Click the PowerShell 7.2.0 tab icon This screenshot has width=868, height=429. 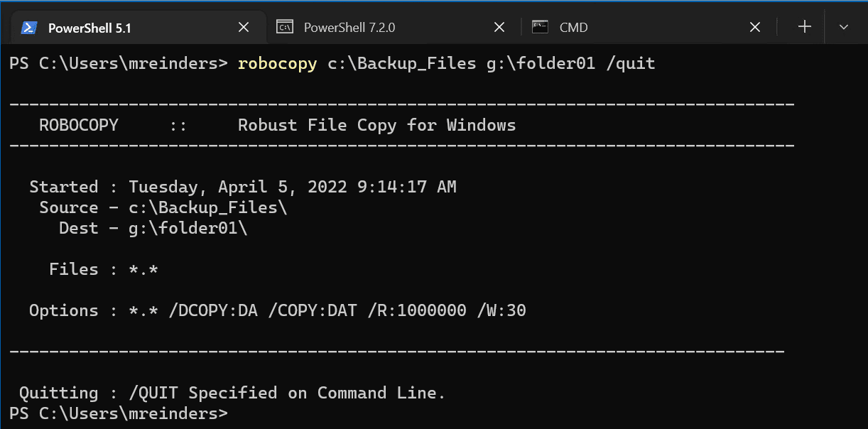[x=285, y=28]
